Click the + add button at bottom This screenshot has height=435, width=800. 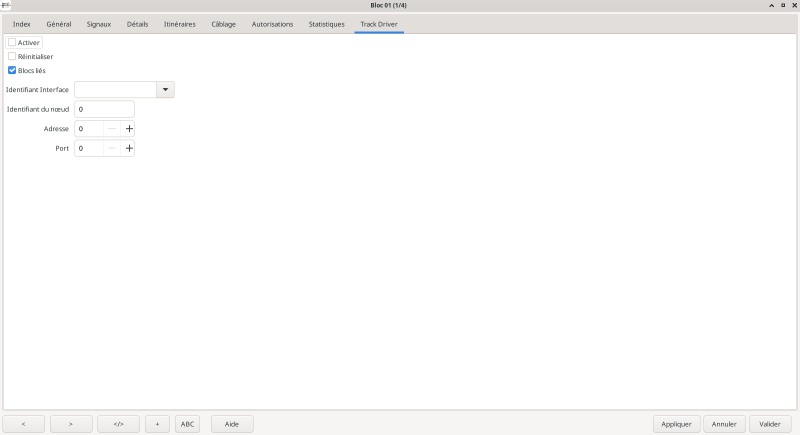tap(157, 424)
